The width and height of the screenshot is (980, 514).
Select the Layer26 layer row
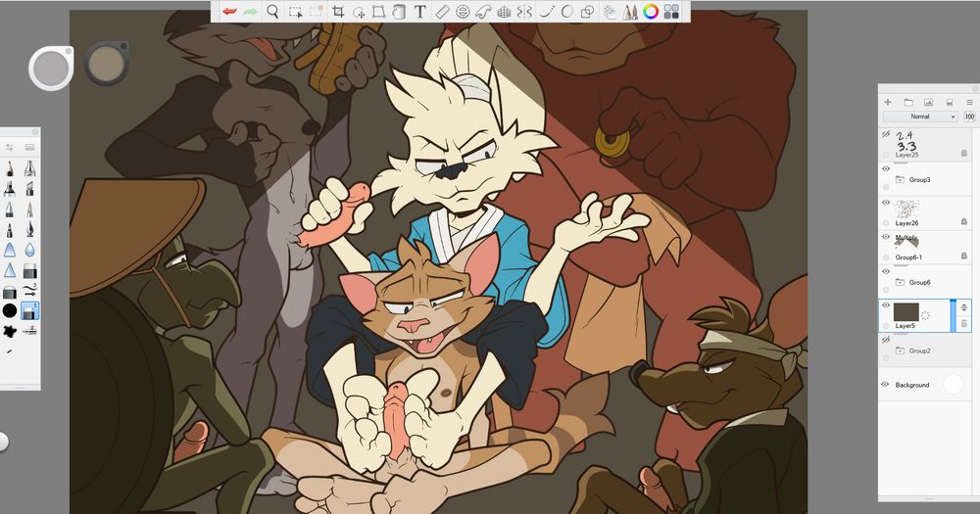[x=926, y=213]
